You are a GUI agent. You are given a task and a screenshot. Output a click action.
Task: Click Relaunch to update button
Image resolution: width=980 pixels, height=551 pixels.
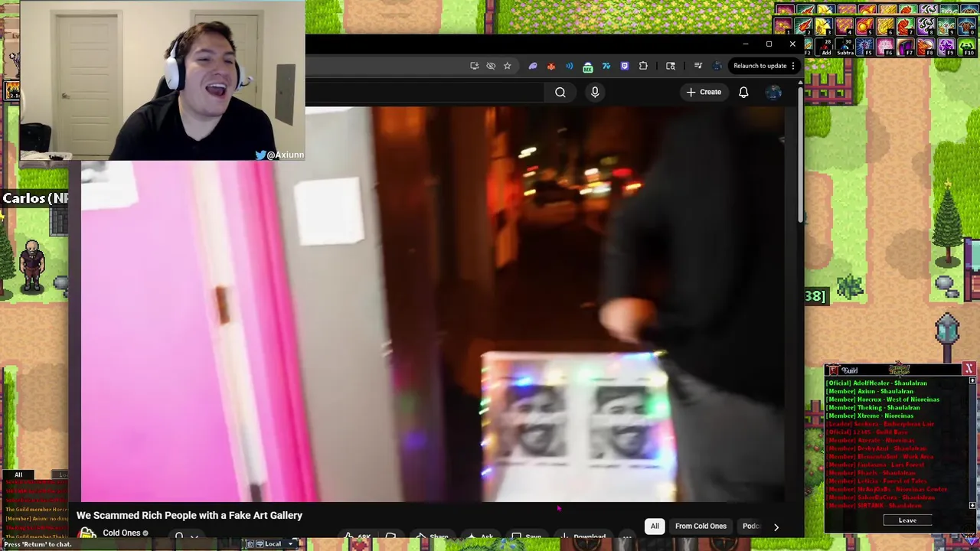760,66
